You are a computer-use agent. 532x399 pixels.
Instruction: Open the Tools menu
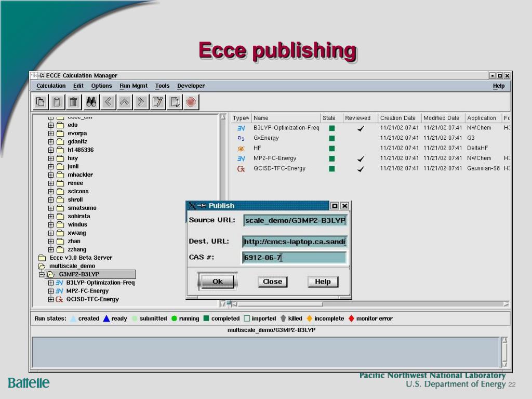pyautogui.click(x=162, y=86)
